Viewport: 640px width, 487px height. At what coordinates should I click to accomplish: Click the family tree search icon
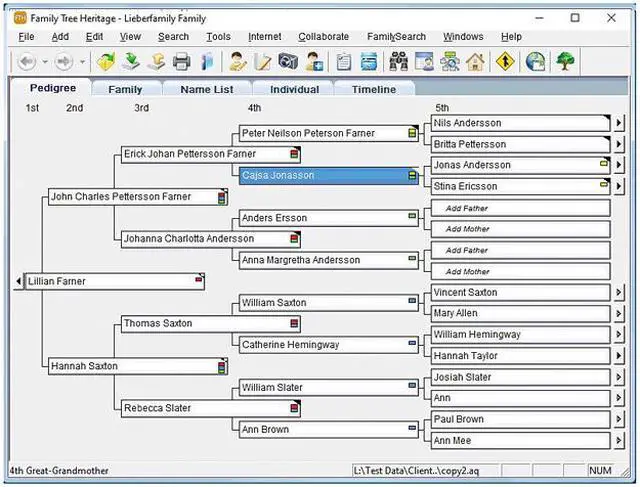tap(450, 62)
